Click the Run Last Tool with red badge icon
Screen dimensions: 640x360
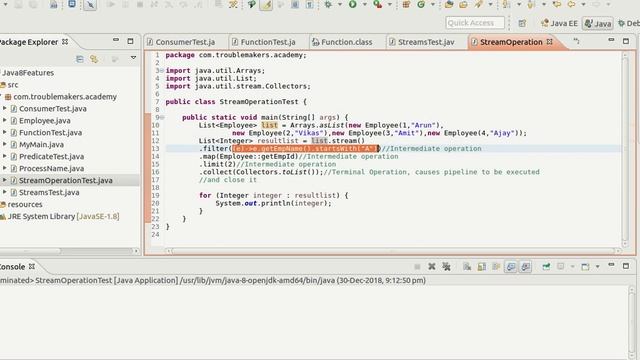(x=378, y=4)
